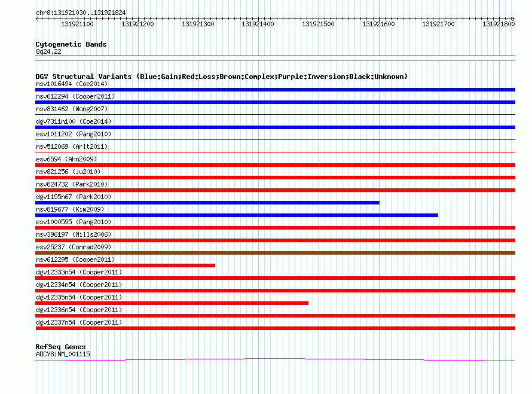Click the nsv819677 (Kim2009) label

70,209
